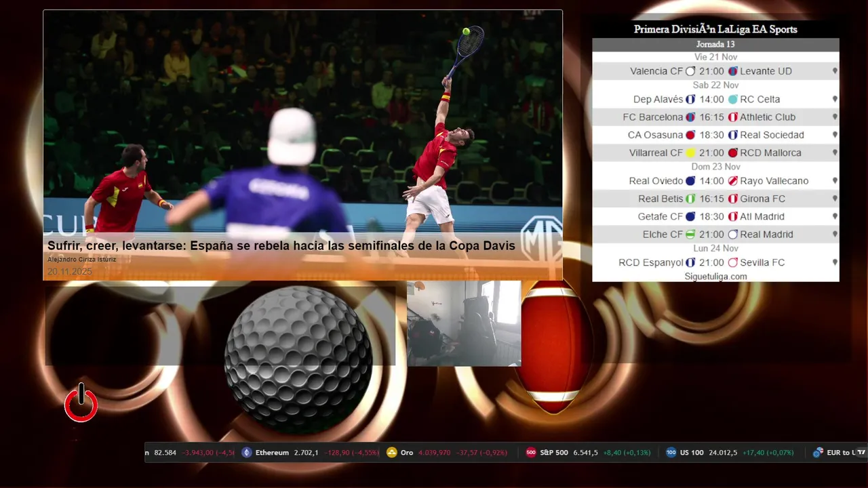Image resolution: width=868 pixels, height=488 pixels.
Task: Open the headline about España and Copa Davis
Action: tap(281, 246)
